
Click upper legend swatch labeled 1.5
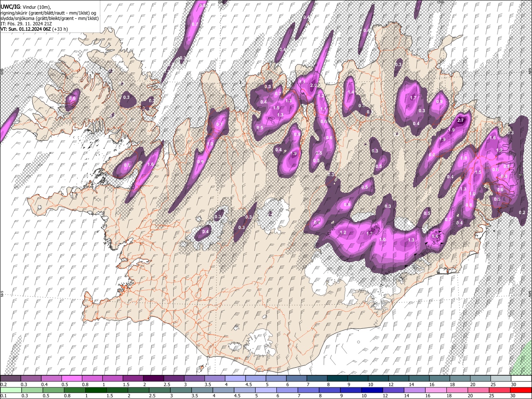(x=133, y=378)
